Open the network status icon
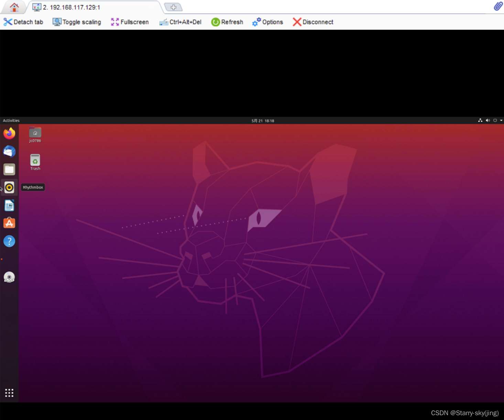504x420 pixels. tap(480, 120)
